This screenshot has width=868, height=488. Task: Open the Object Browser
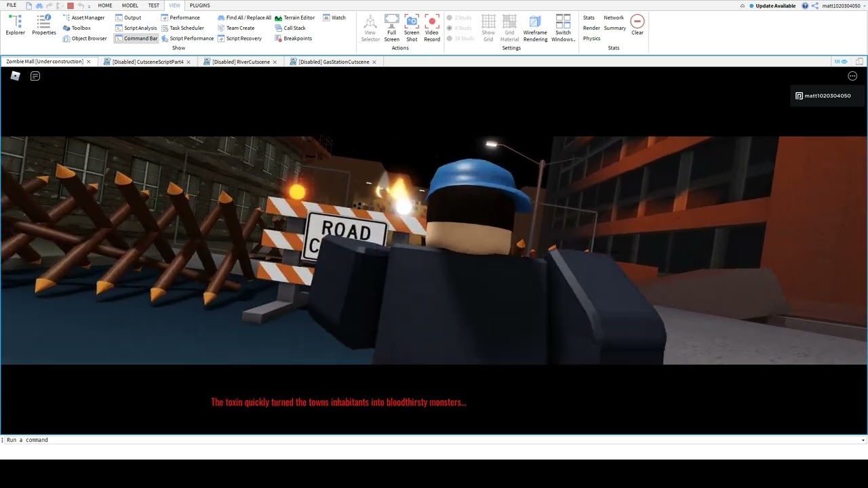pos(85,39)
